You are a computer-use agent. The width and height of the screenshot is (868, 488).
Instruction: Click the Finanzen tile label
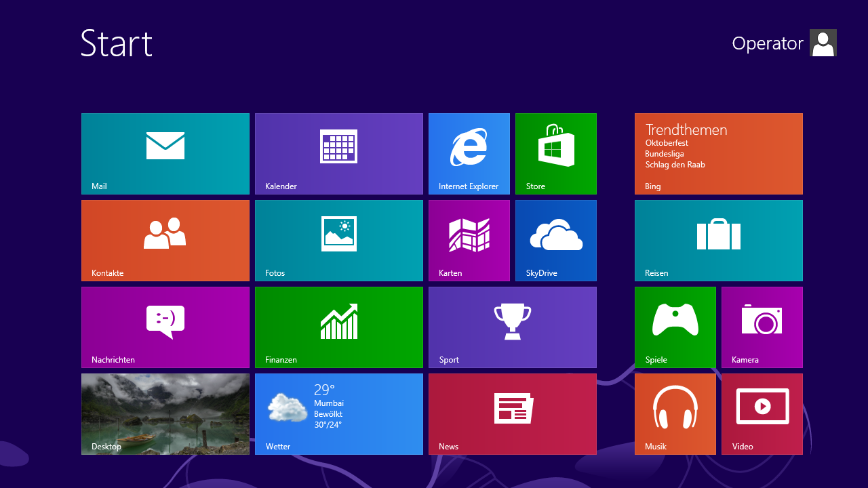tap(281, 360)
